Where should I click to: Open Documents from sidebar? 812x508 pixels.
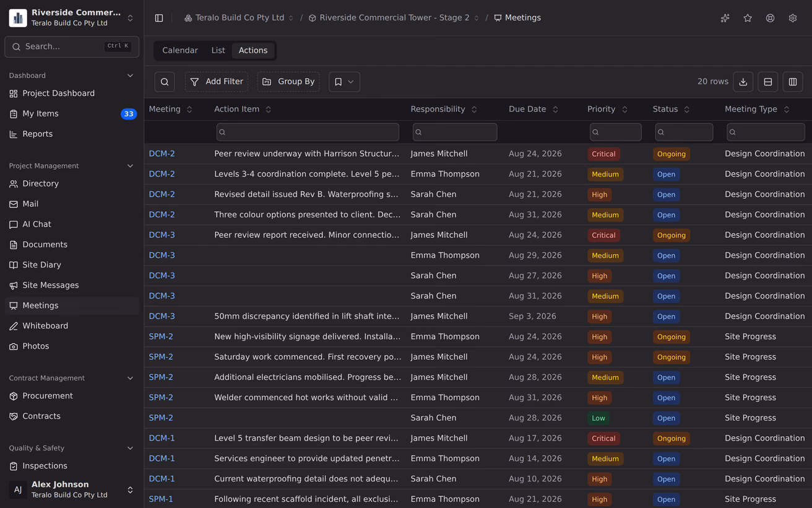click(x=72, y=245)
